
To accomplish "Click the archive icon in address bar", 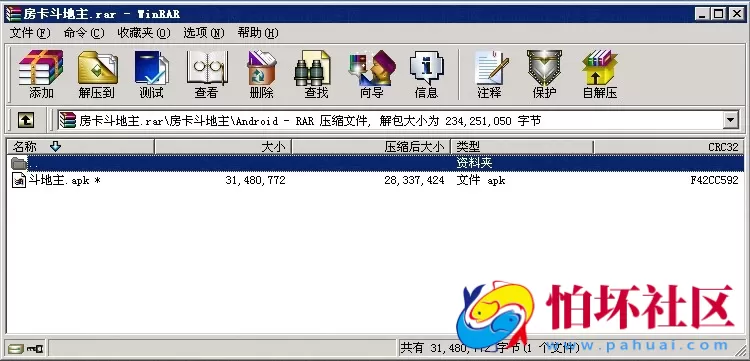I will click(x=67, y=120).
